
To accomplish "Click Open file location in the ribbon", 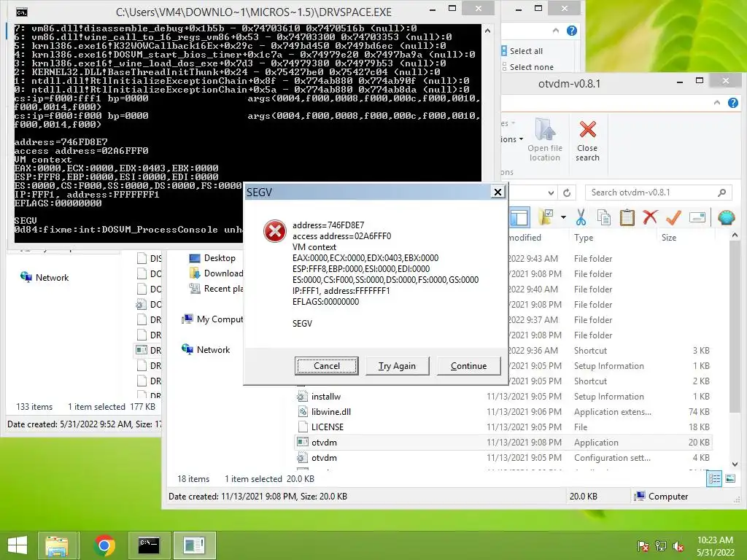I will coord(545,141).
